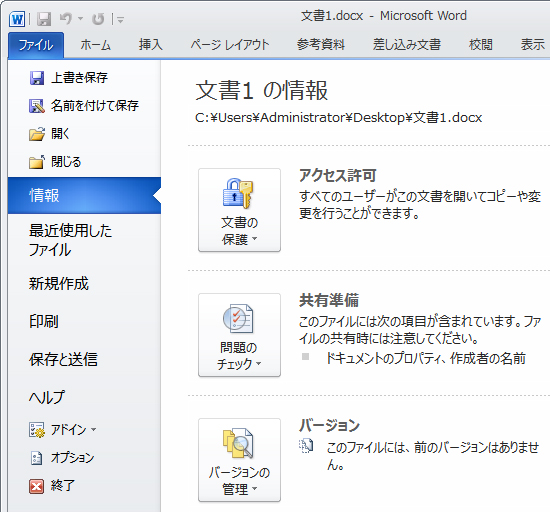Viewport: 550px width, 512px height.
Task: Click the small version document icon beside バージョン text
Action: click(306, 446)
